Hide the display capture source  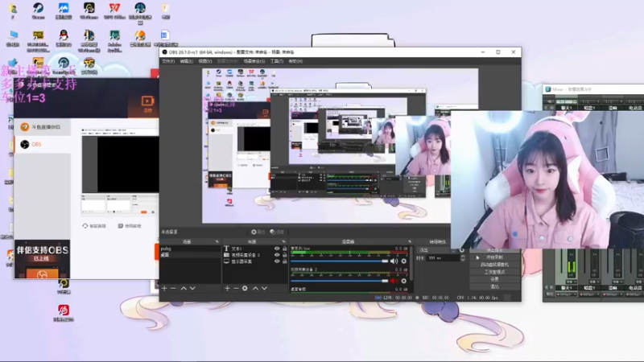(277, 261)
